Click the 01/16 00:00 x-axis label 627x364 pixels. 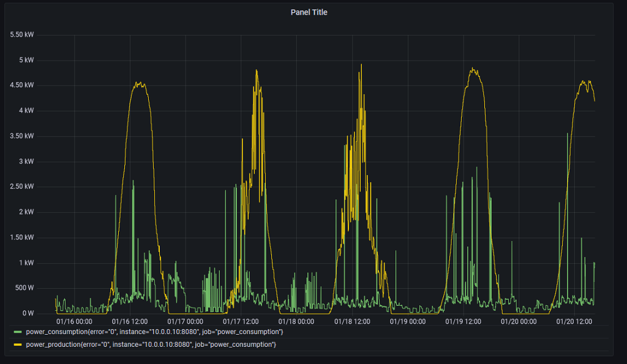(x=74, y=321)
